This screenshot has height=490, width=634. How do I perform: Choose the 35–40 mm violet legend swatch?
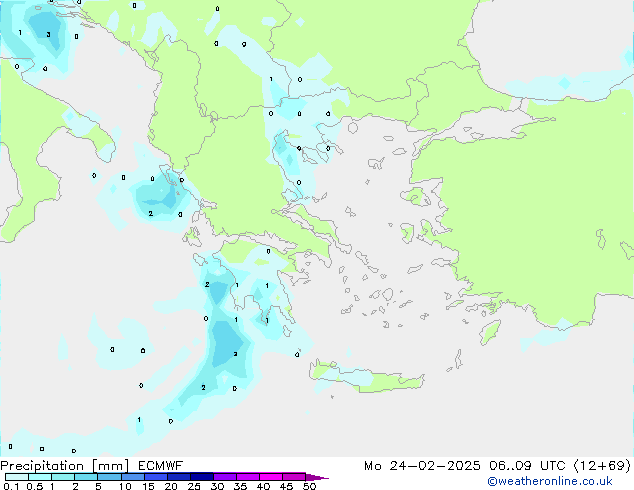coord(248,477)
